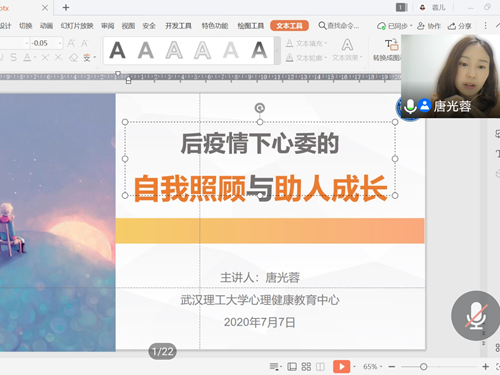
Task: Click the rotate handle above title box
Action: [260, 108]
